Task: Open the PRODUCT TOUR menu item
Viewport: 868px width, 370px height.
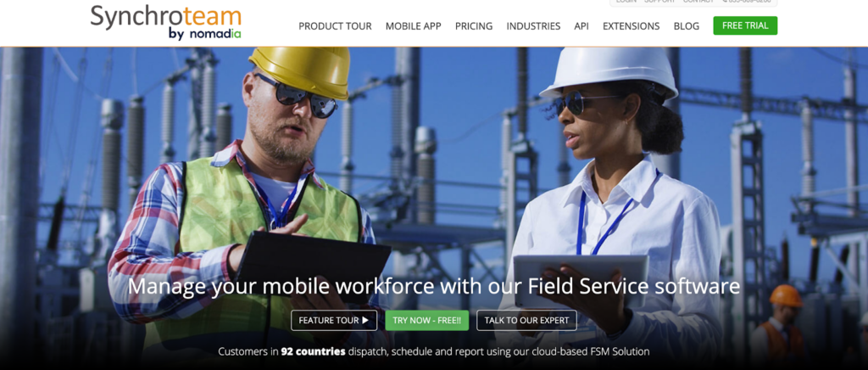Action: click(335, 26)
